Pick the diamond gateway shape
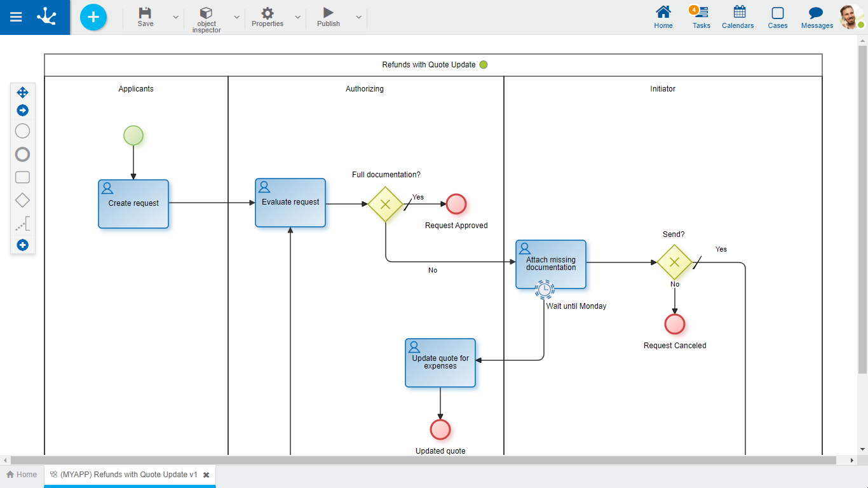 click(22, 200)
